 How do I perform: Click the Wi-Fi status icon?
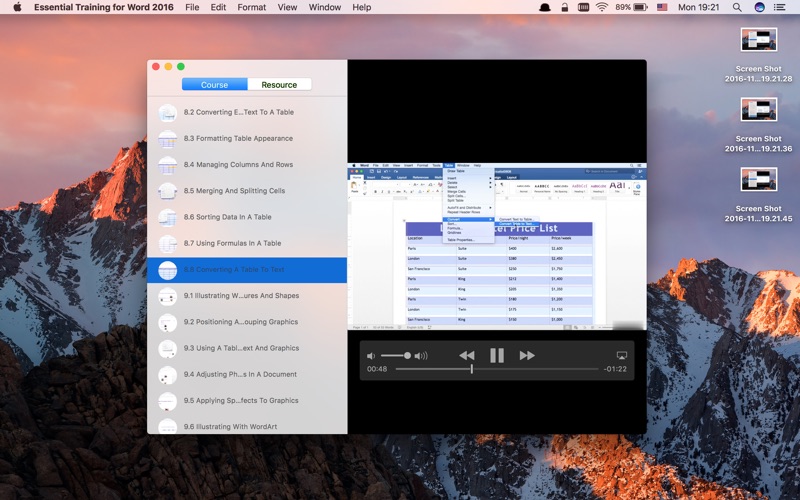602,7
